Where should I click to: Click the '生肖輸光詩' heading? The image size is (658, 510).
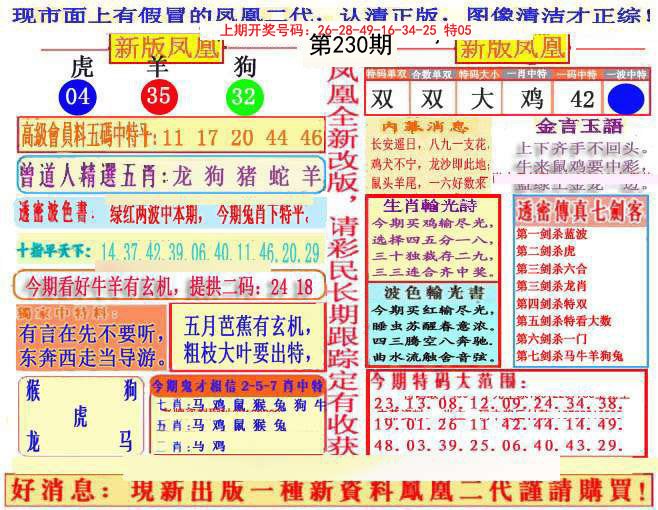pyautogui.click(x=430, y=206)
